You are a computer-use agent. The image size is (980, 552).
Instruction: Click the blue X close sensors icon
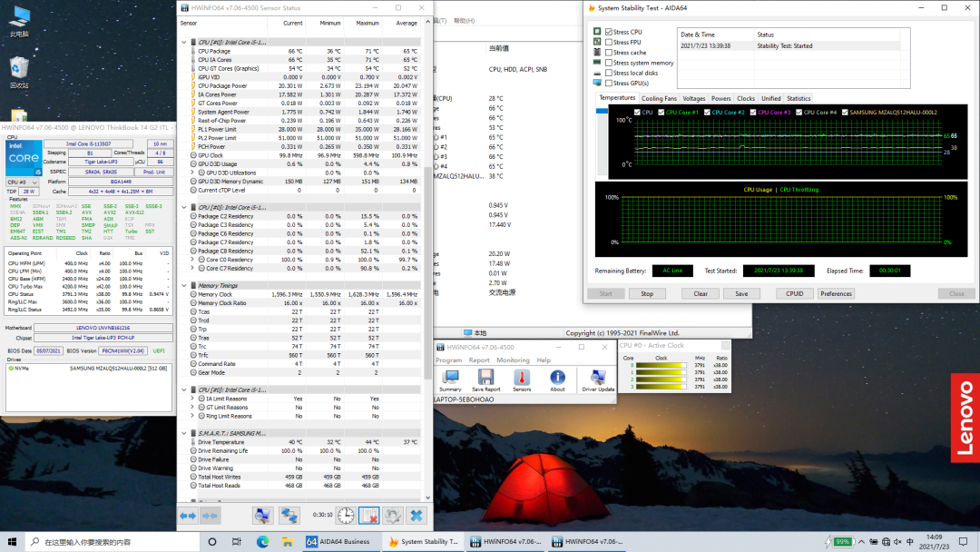[x=416, y=516]
